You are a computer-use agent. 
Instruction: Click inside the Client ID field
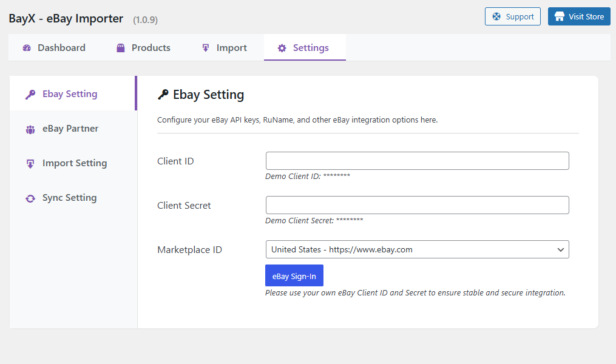417,160
